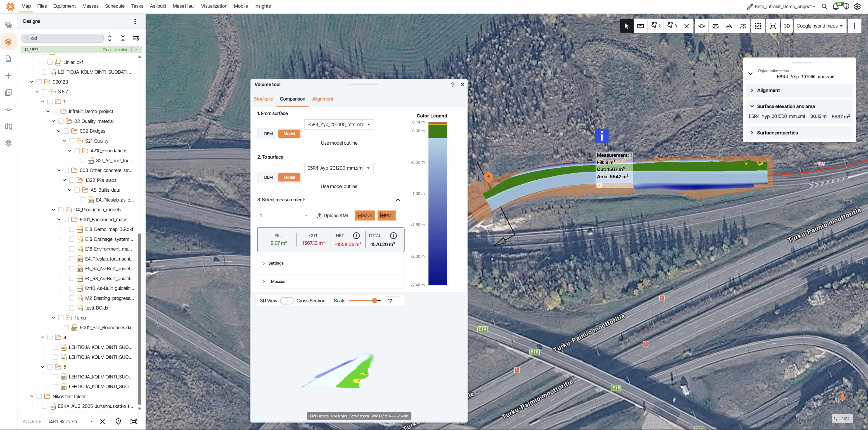The image size is (868, 430).
Task: Click the Designs layers sidebar icon
Action: 8,42
